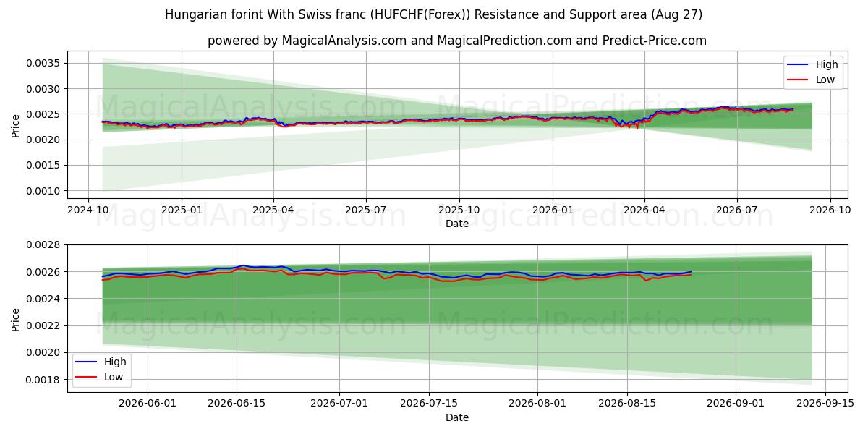Click the top chart y-axis value 0.0025
The image size is (868, 434).
43,114
